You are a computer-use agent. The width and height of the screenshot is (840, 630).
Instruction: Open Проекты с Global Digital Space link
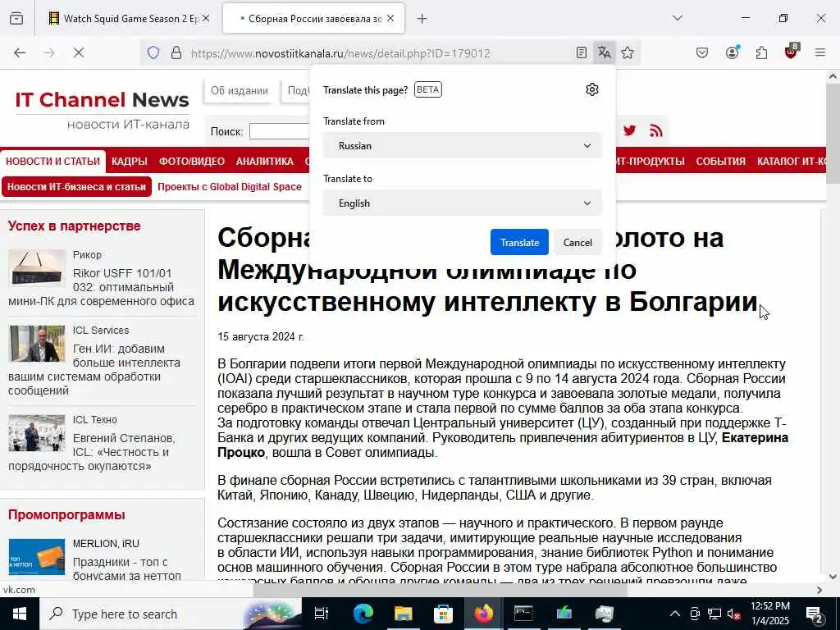(230, 187)
